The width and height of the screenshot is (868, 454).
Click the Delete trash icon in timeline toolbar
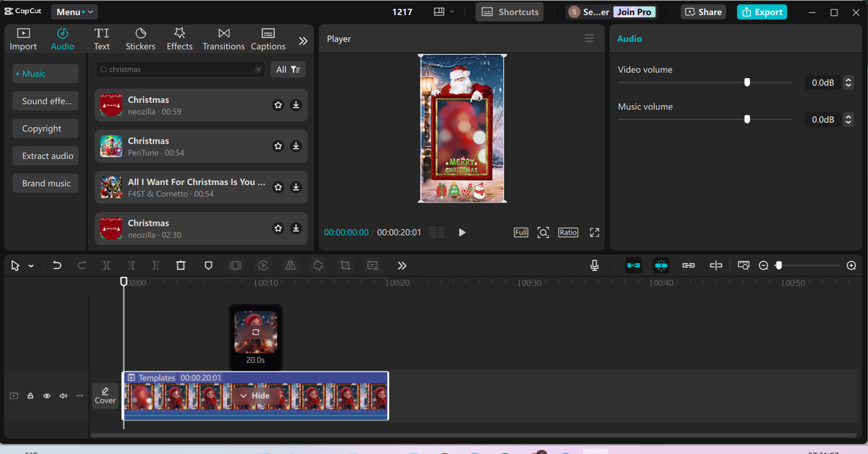[180, 266]
